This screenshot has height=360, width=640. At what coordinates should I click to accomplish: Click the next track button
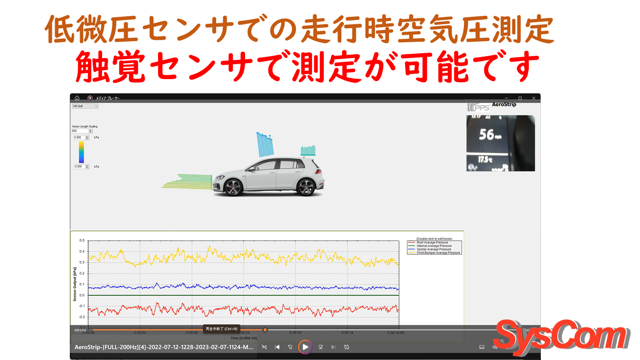pos(333,347)
